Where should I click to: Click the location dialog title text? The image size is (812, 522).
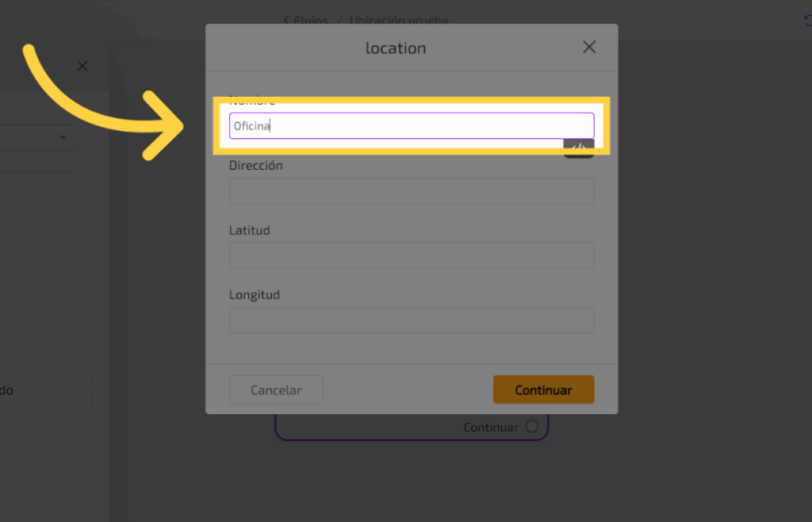tap(396, 48)
